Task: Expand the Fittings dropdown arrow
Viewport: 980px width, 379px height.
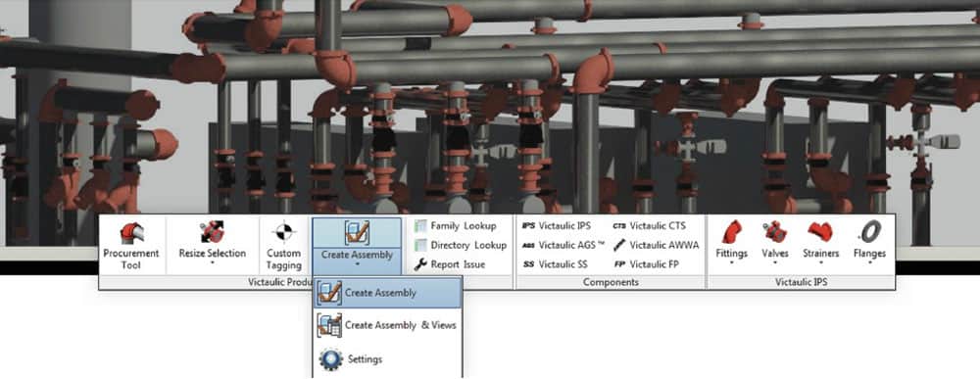Action: pos(731,263)
